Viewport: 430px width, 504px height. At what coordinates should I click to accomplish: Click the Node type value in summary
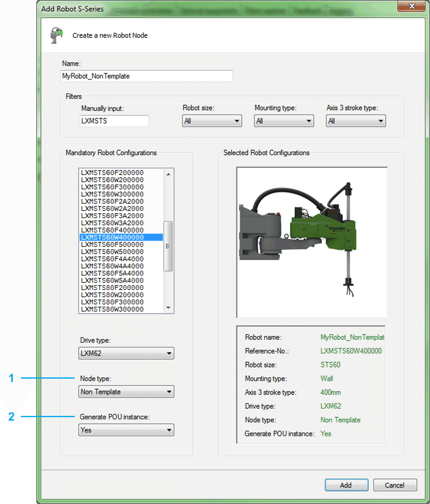[340, 420]
